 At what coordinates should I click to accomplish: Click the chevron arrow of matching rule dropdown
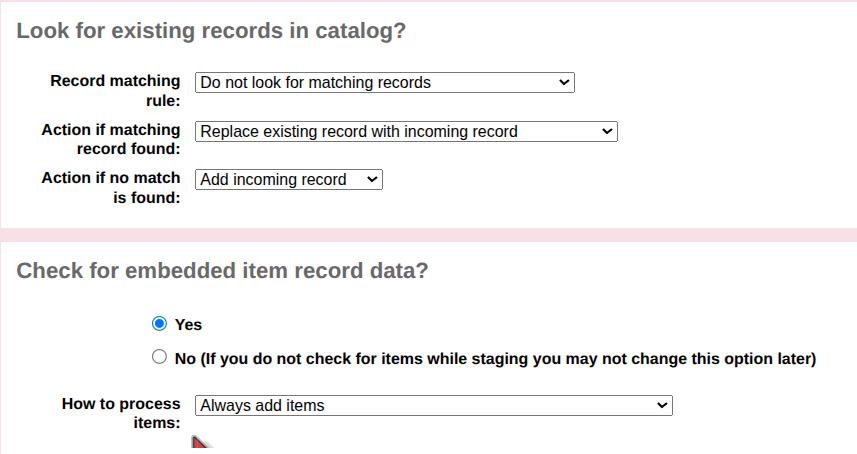pyautogui.click(x=564, y=83)
